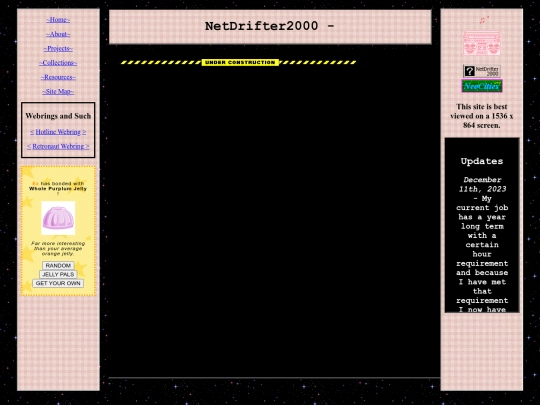Click the Updates heading
The image size is (540, 405).
coord(481,161)
